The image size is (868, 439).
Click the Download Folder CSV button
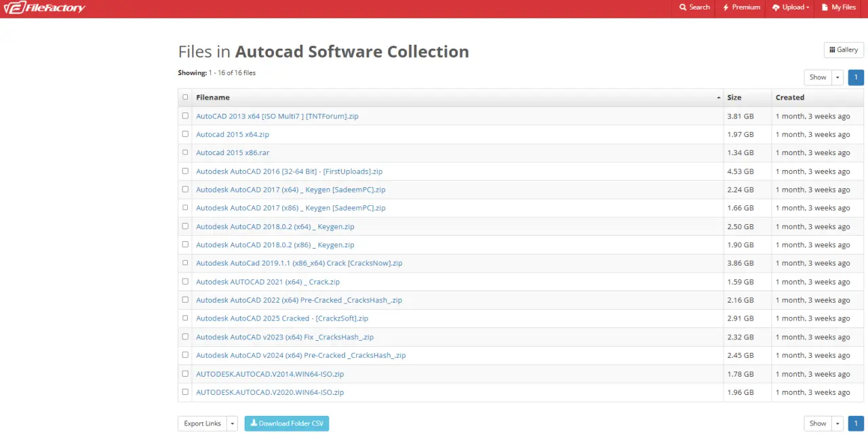pyautogui.click(x=287, y=423)
